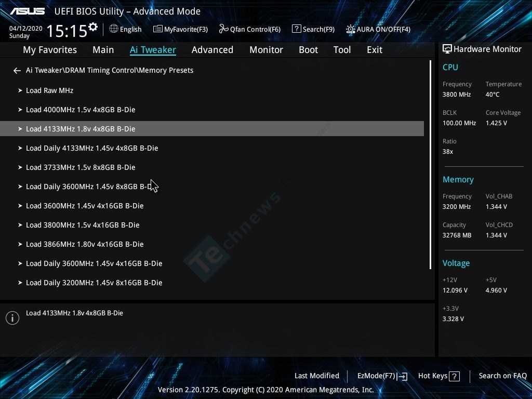Screen dimensions: 532x399
Task: Expand arrow for Load Daily 3600MHz 1.45v 4x16GB
Action: point(20,263)
